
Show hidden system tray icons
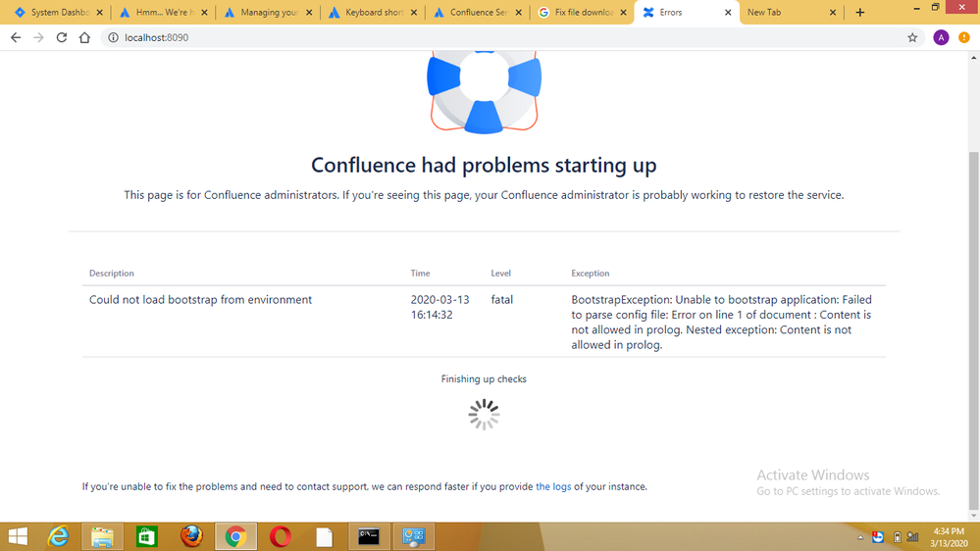coord(860,537)
